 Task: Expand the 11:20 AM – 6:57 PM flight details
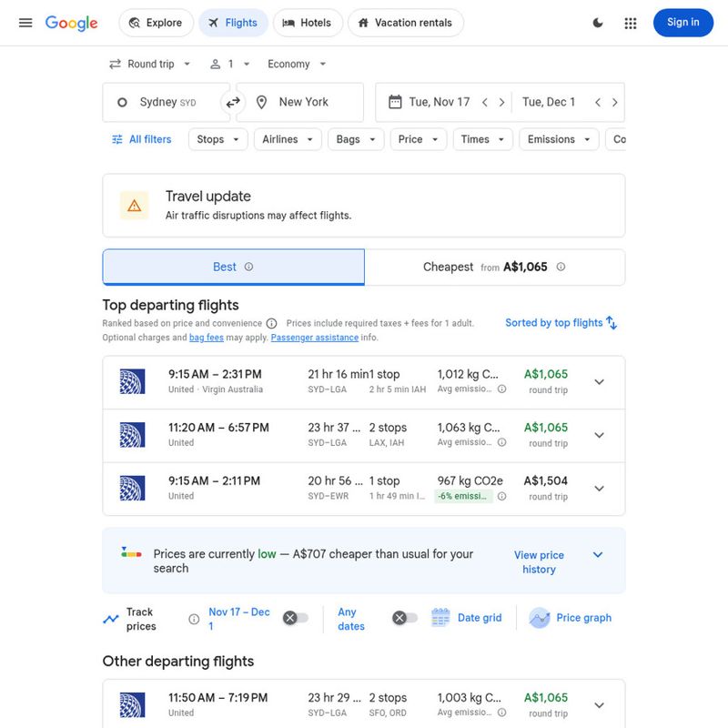pyautogui.click(x=600, y=436)
